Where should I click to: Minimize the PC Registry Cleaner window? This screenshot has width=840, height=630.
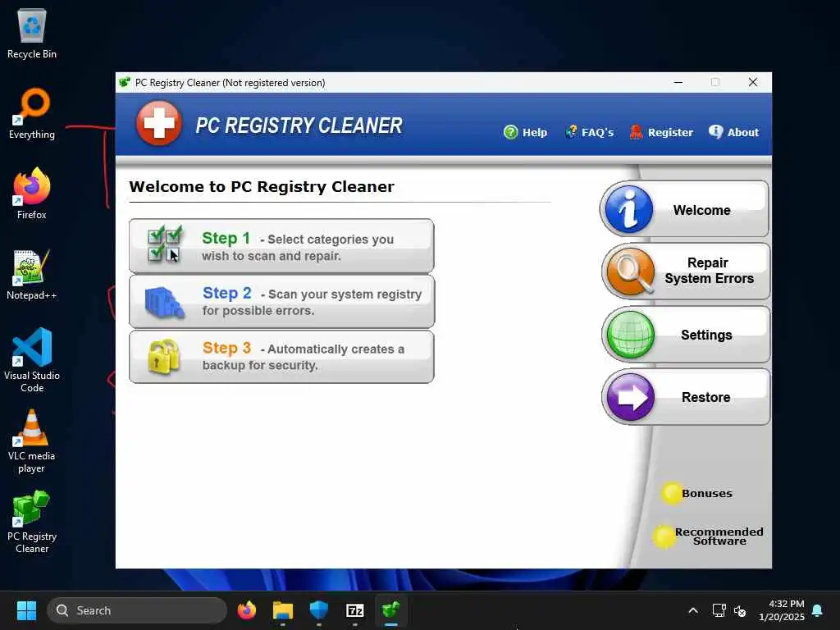678,83
